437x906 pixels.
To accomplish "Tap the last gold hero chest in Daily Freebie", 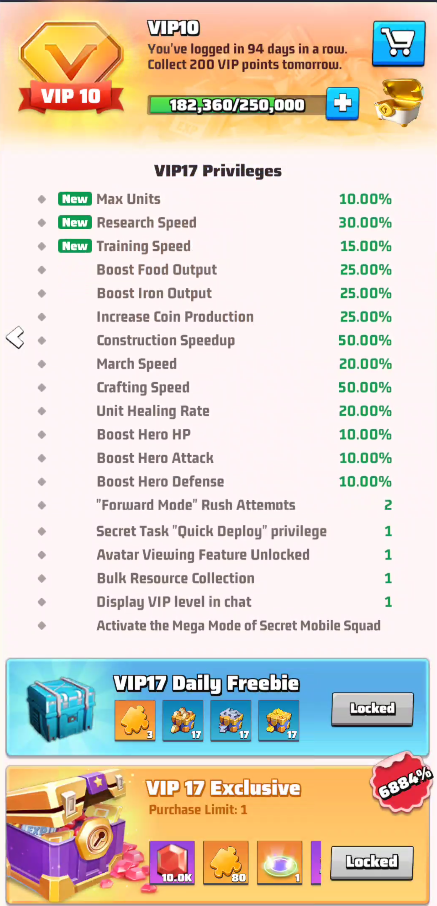I will (279, 721).
